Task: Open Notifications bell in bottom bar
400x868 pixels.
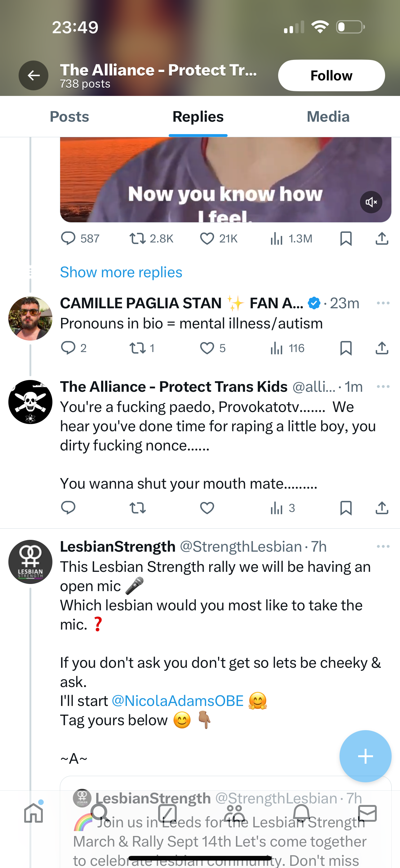Action: (301, 813)
